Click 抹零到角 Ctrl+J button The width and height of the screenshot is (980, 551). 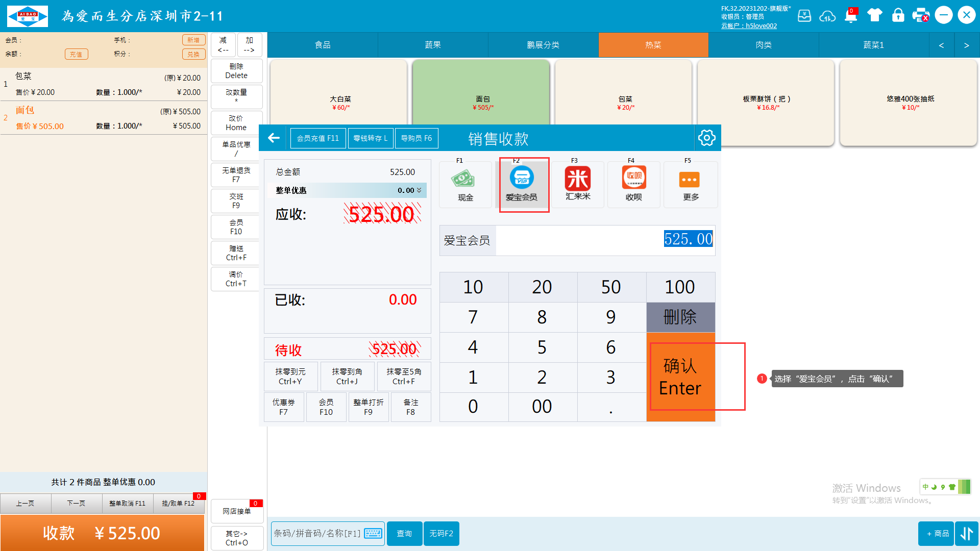click(x=347, y=377)
